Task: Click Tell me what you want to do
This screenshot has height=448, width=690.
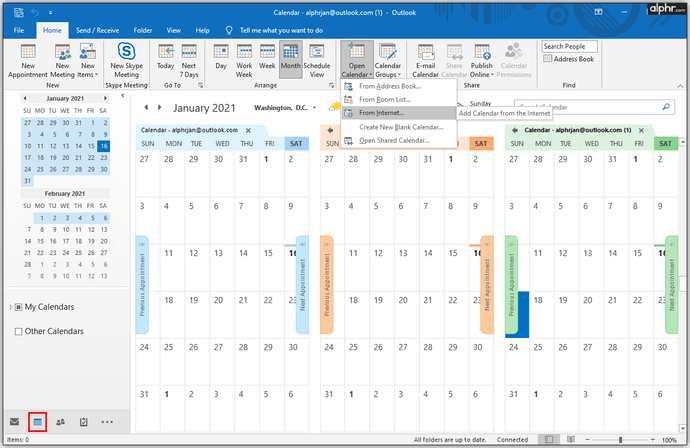Action: tap(281, 30)
